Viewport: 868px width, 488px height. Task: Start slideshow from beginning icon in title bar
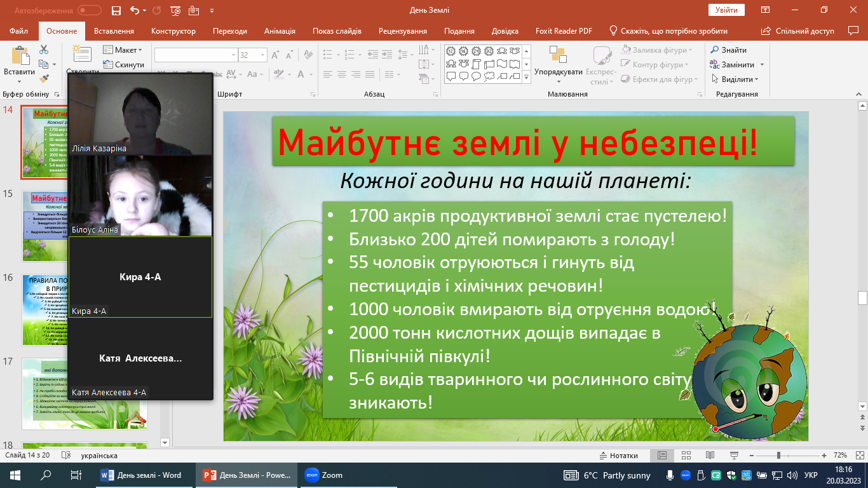click(x=176, y=10)
